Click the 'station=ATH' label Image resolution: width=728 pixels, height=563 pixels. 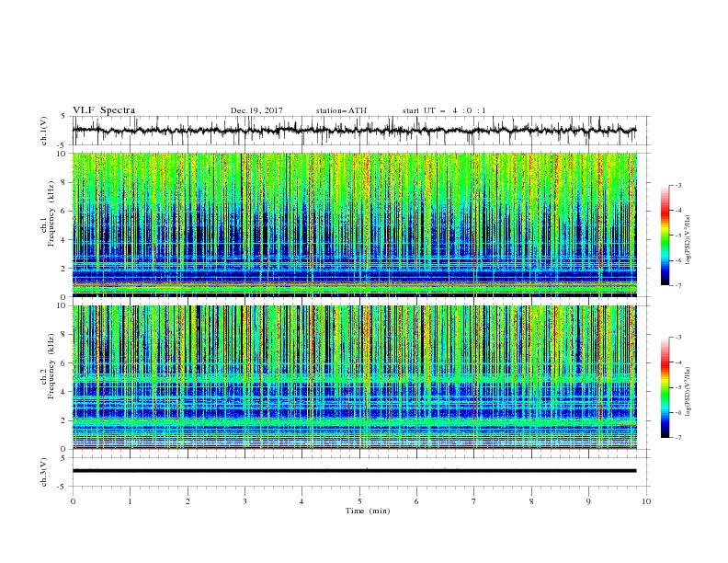coord(341,110)
